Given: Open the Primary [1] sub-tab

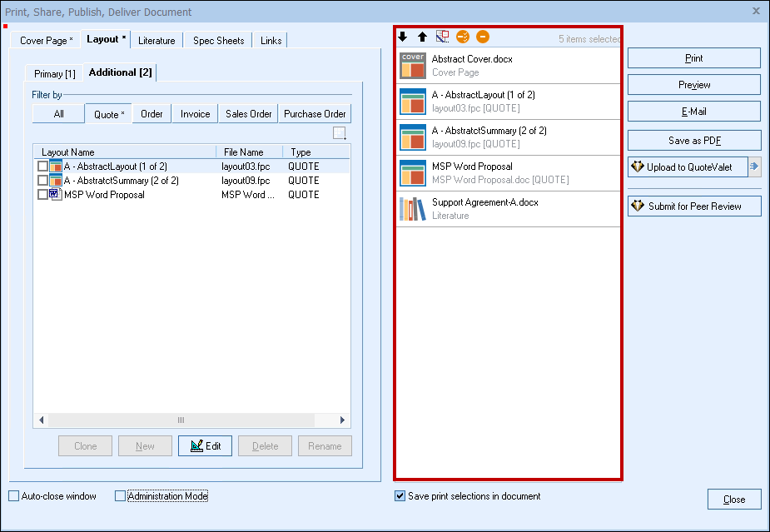Looking at the screenshot, I should pos(55,74).
